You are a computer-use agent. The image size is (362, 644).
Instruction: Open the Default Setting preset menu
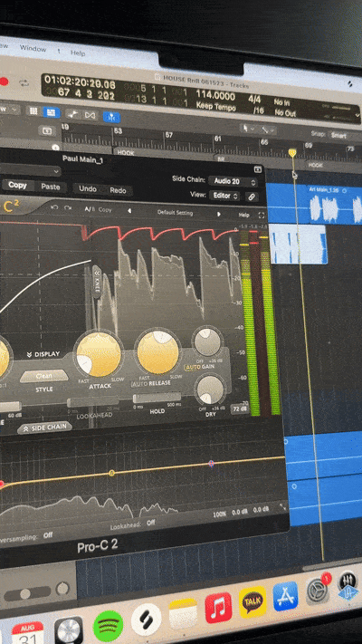pyautogui.click(x=175, y=213)
